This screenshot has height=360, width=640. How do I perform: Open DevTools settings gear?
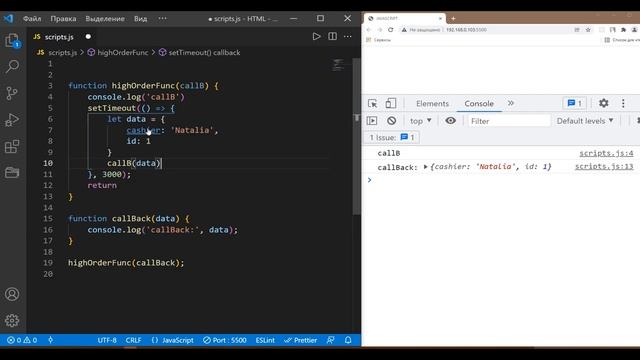[x=604, y=103]
